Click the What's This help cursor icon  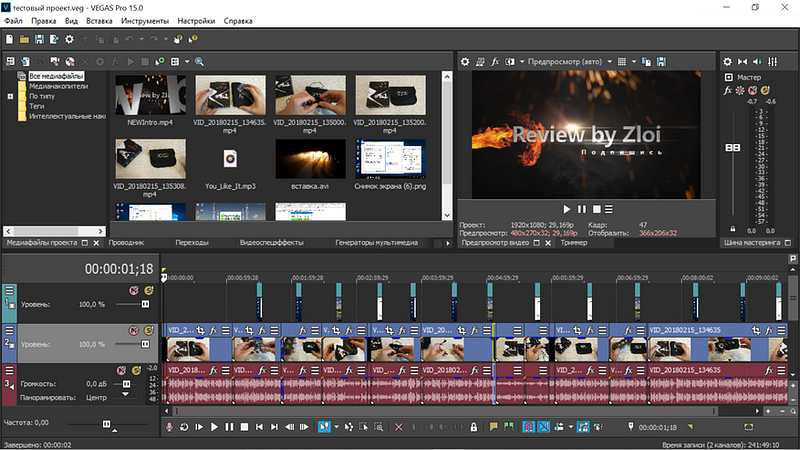(193, 39)
